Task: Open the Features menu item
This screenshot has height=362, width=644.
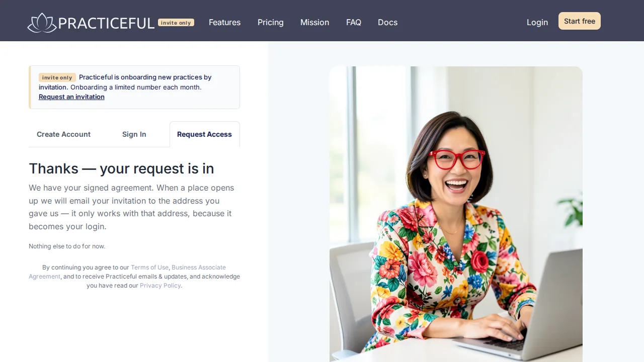Action: [x=224, y=22]
